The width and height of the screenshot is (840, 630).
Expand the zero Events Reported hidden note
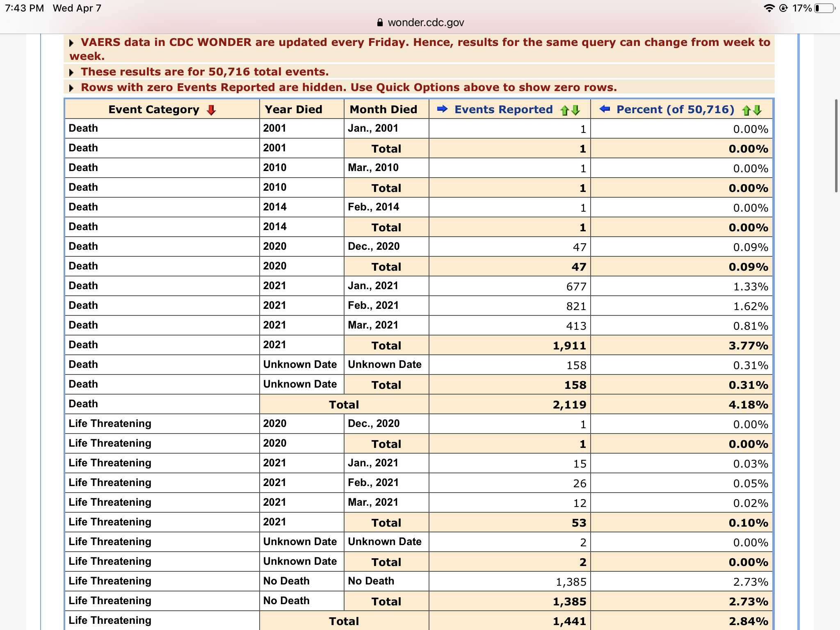pos(71,88)
